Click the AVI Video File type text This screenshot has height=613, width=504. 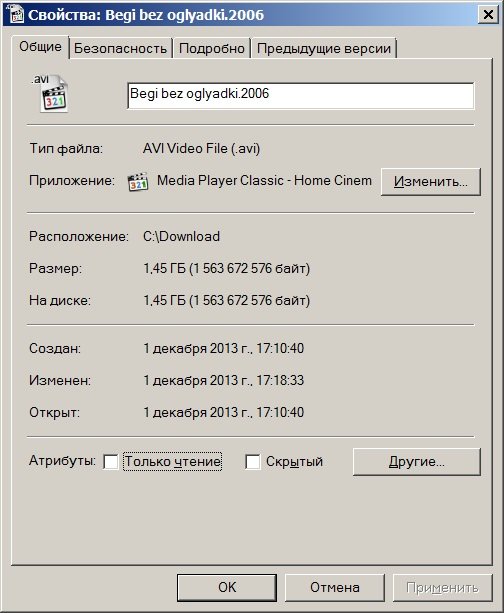[201, 149]
